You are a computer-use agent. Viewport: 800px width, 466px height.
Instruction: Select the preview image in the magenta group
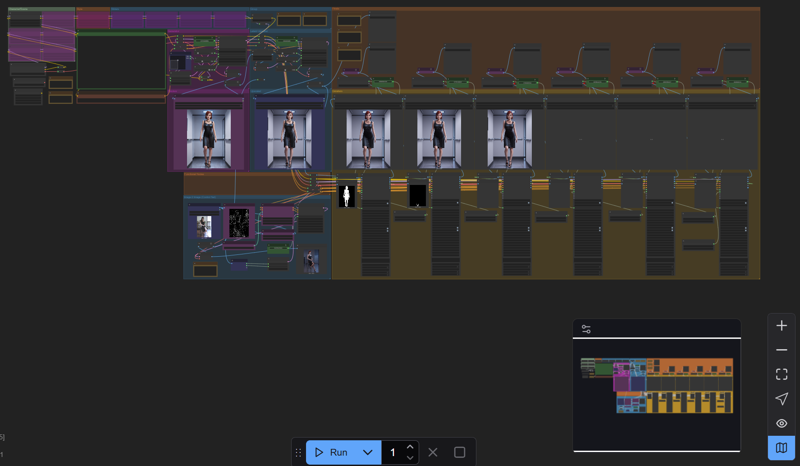point(208,139)
